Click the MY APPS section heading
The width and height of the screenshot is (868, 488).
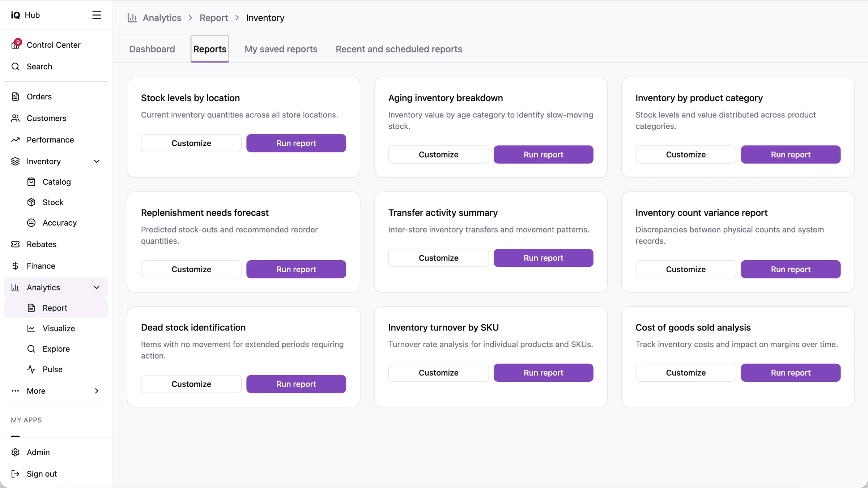point(26,420)
